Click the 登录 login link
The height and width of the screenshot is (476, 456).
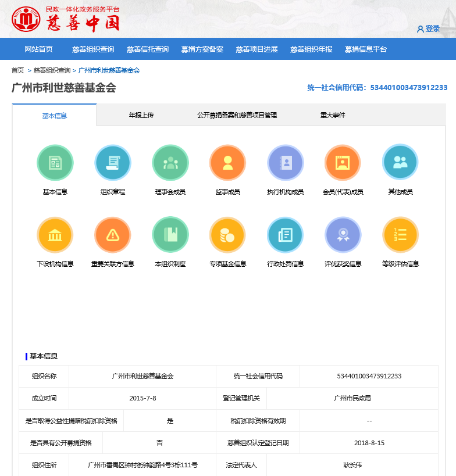pyautogui.click(x=429, y=28)
